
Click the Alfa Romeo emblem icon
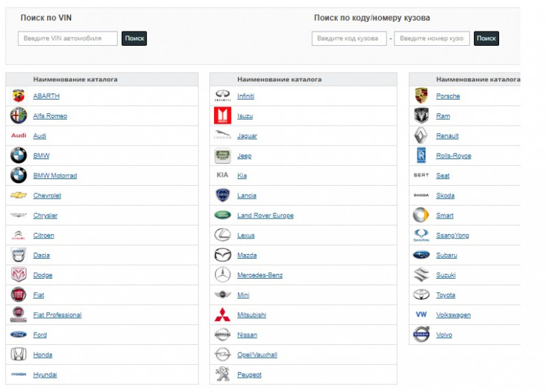(18, 115)
